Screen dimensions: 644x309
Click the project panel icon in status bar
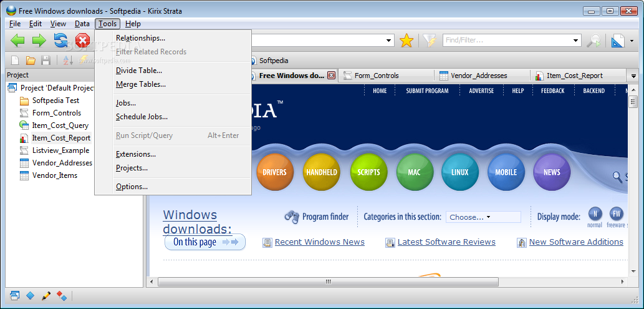tap(15, 295)
